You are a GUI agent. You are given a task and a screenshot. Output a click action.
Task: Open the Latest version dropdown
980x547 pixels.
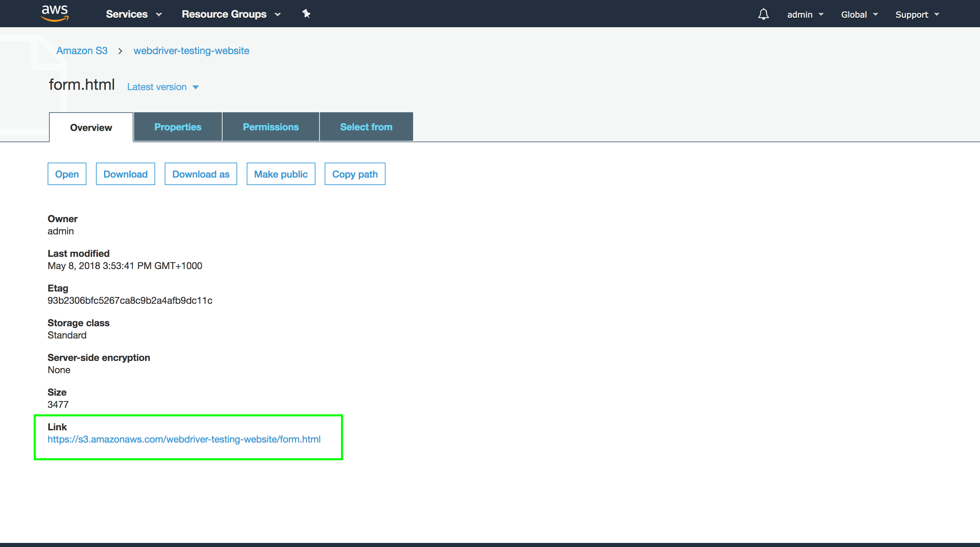163,87
